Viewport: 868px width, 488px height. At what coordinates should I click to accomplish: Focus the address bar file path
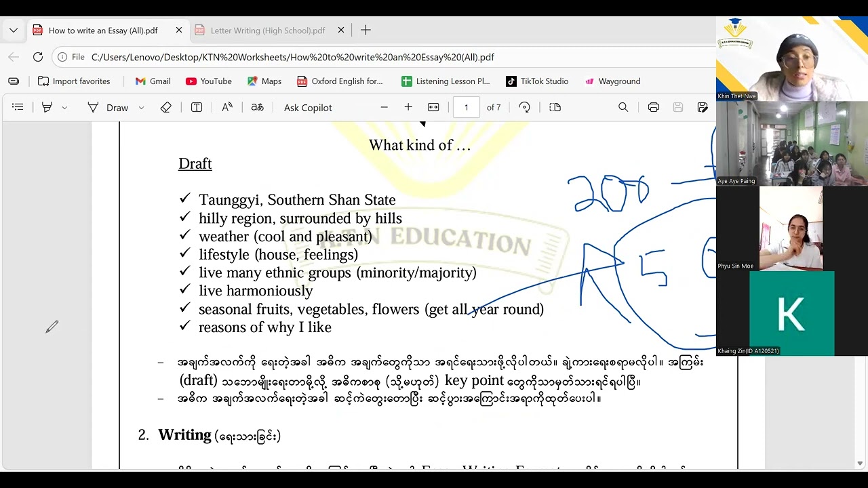tap(293, 57)
